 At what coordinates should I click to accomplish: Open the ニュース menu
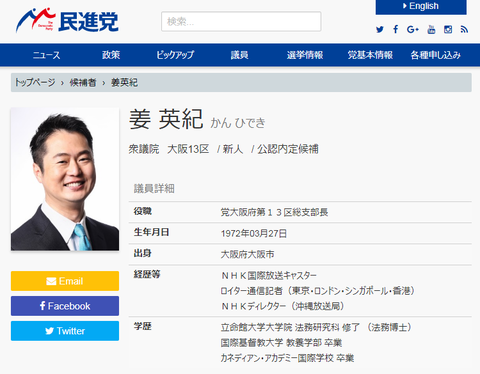(46, 55)
